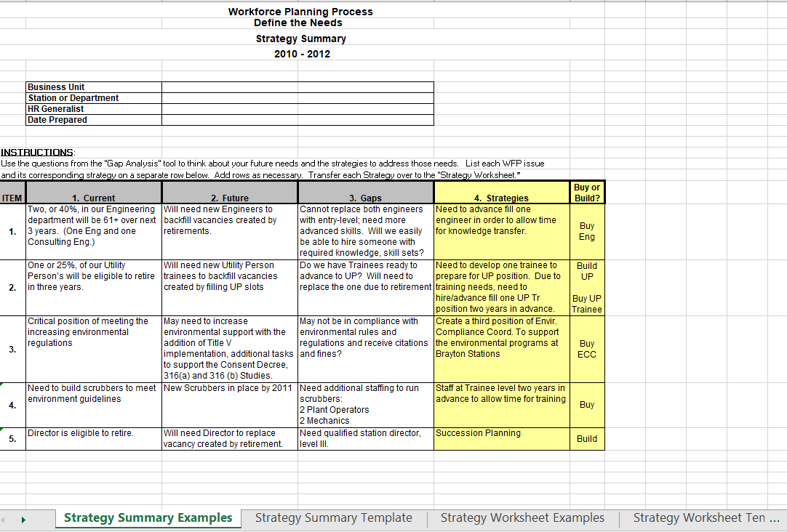Screen dimensions: 787x532
Task: Select the 'Workforce Planning Process' title cell
Action: pyautogui.click(x=300, y=12)
